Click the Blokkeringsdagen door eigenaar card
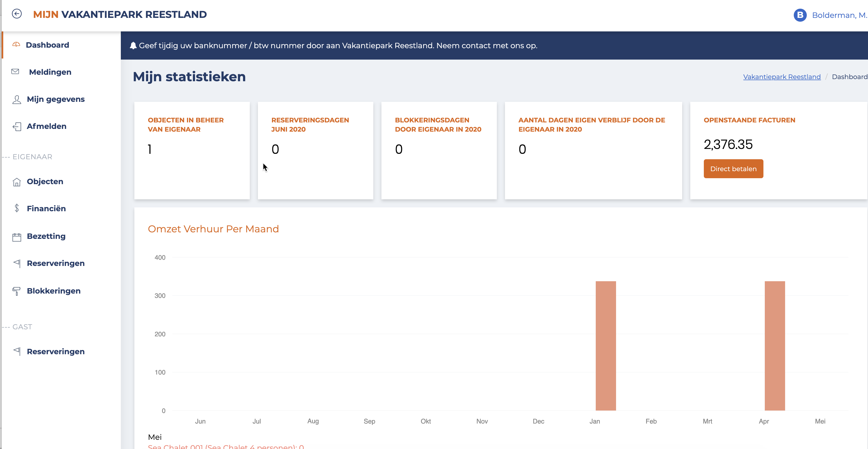 [439, 151]
